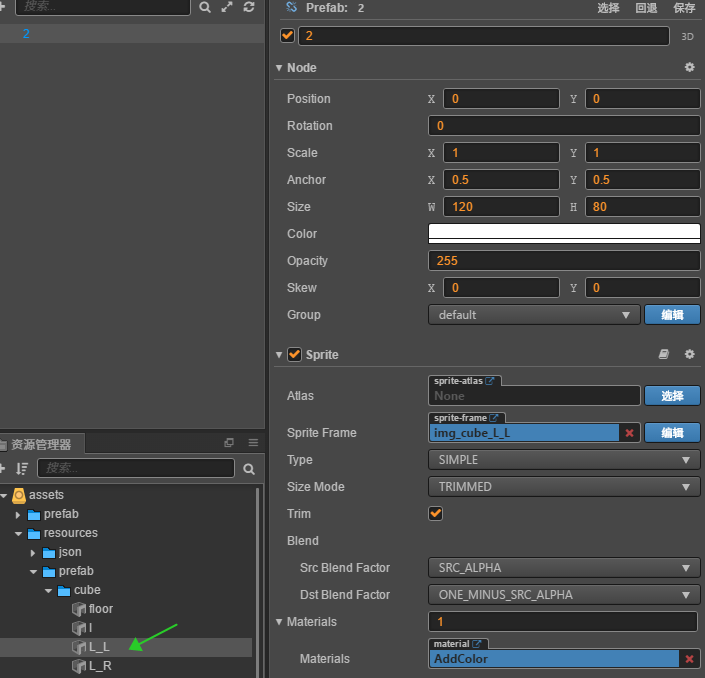Click the Anchor X field
The width and height of the screenshot is (705, 678).
click(x=501, y=180)
